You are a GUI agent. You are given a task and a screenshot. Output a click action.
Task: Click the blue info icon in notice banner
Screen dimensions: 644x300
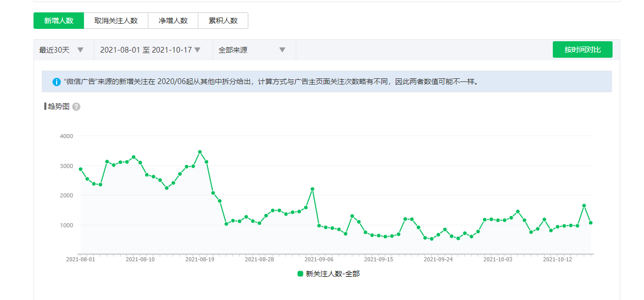57,82
